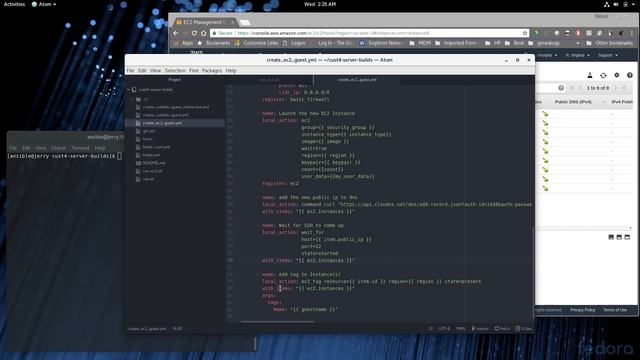
Task: Switch to the inactive Atom editor tab
Action: pos(269,80)
